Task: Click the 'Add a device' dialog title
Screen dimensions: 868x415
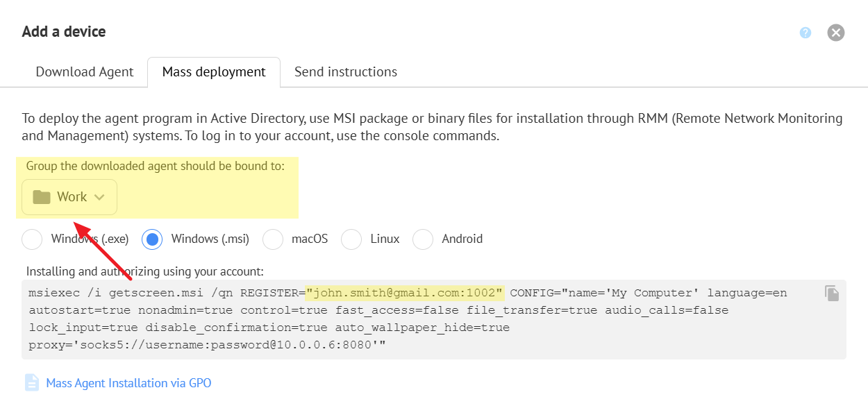Action: [x=64, y=31]
